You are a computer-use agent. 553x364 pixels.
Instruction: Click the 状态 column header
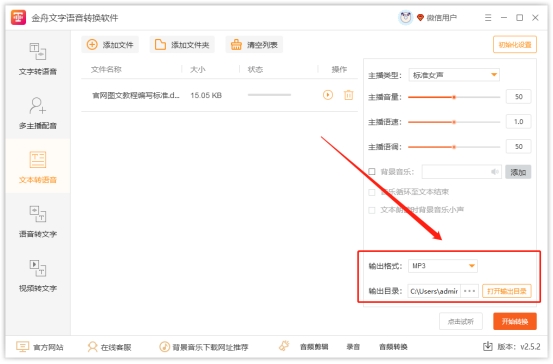point(255,69)
